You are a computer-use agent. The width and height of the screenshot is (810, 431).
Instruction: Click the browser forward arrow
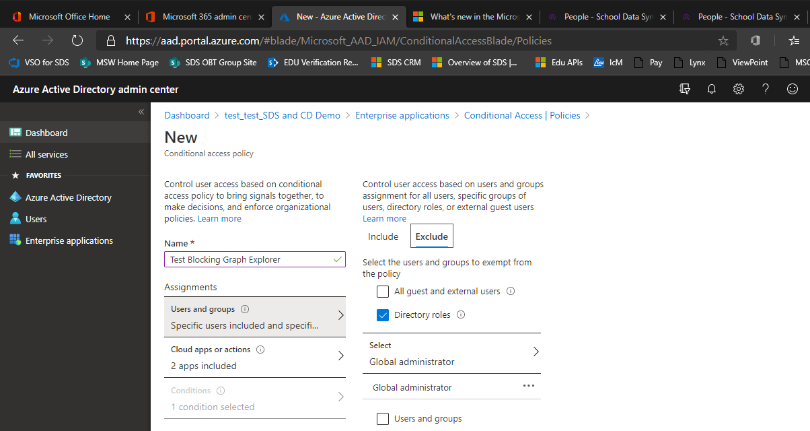48,40
